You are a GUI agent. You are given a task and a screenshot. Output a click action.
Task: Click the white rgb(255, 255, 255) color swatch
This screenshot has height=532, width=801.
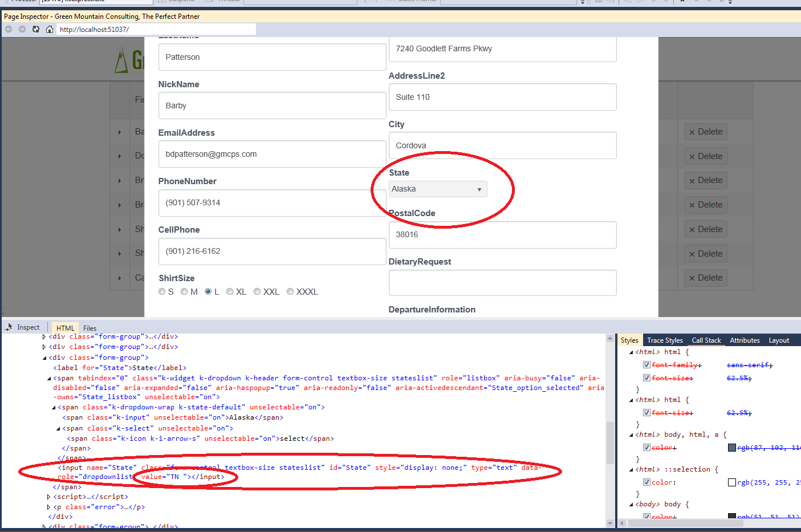732,482
